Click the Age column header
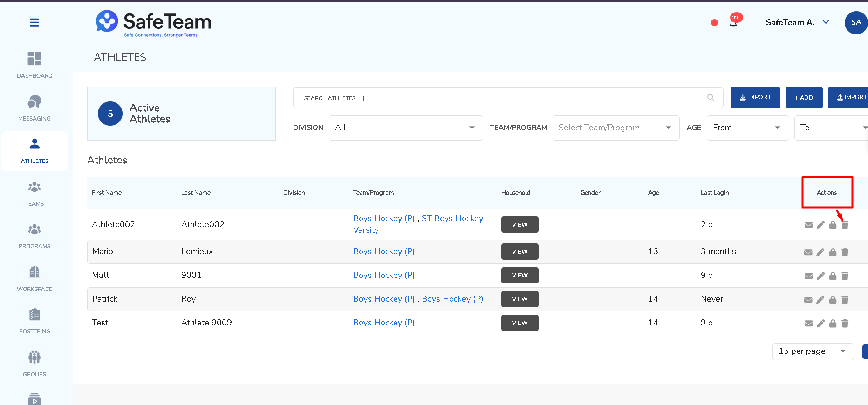The height and width of the screenshot is (405, 868). pyautogui.click(x=653, y=192)
